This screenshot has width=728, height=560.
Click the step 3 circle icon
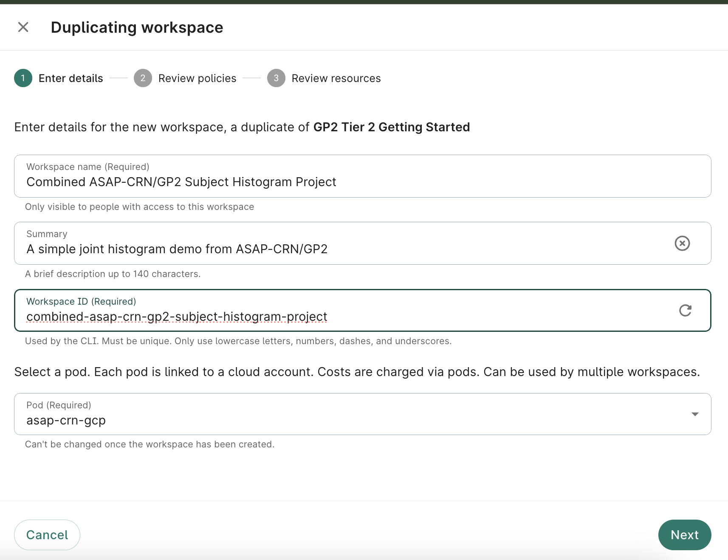[x=276, y=78]
